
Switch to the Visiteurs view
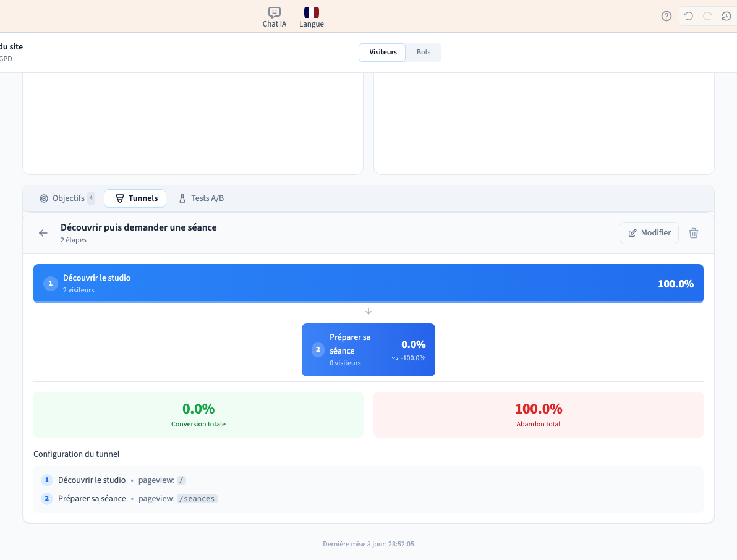pos(383,52)
